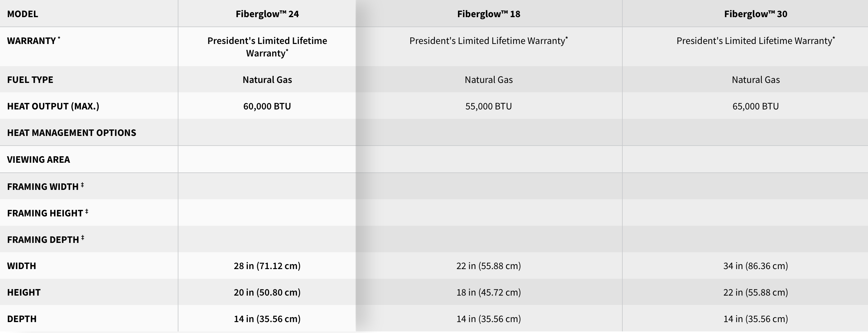The image size is (868, 333).
Task: Select the Fiberglow 24 column header
Action: [267, 14]
